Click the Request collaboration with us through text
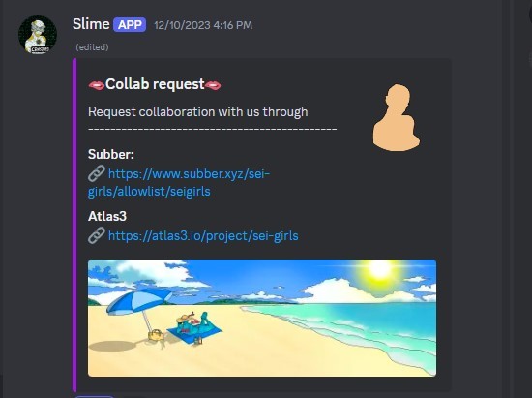The height and width of the screenshot is (398, 532). pos(197,111)
